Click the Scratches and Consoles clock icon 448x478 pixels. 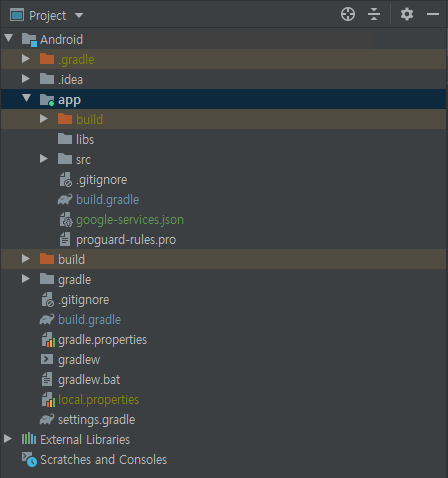(29, 459)
